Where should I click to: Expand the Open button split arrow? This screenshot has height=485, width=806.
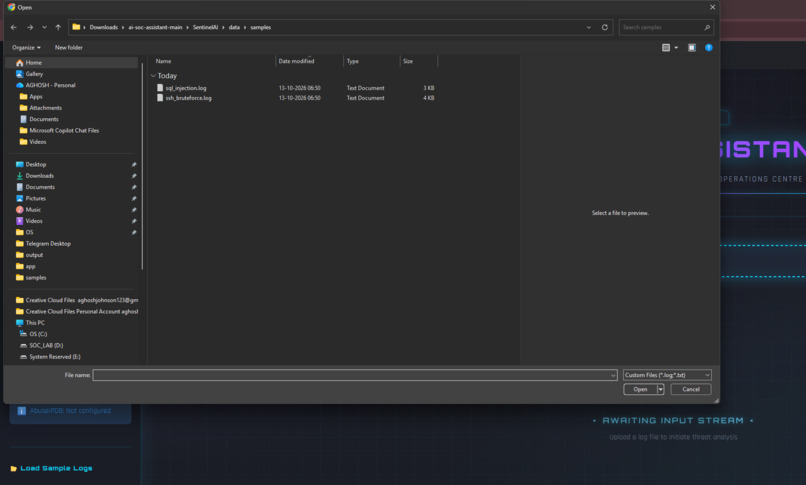pyautogui.click(x=661, y=389)
